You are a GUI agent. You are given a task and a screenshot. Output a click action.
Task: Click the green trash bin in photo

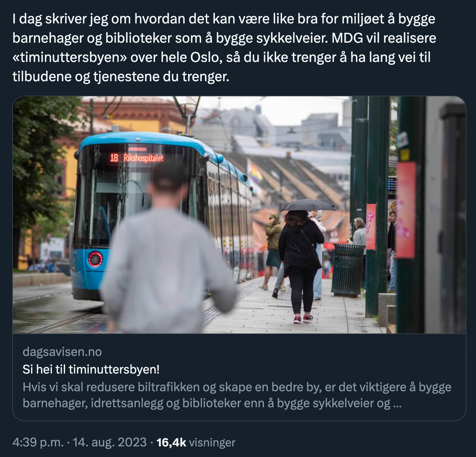(x=348, y=270)
